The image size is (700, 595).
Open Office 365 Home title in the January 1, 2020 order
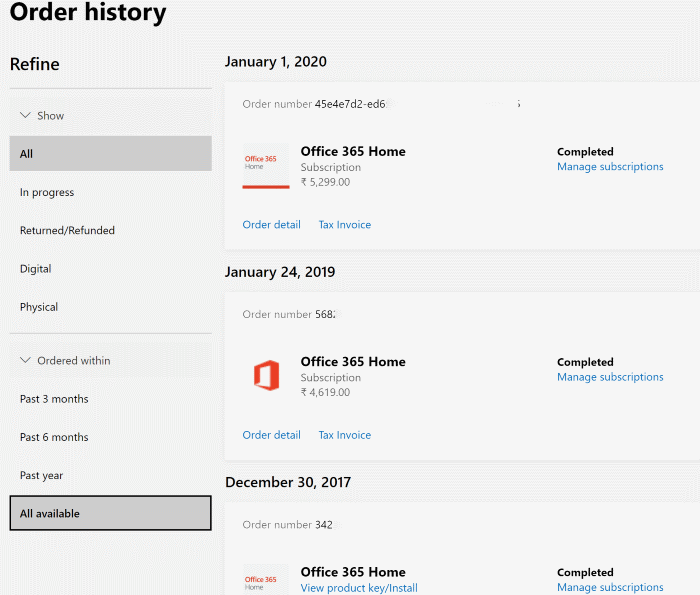coord(353,151)
